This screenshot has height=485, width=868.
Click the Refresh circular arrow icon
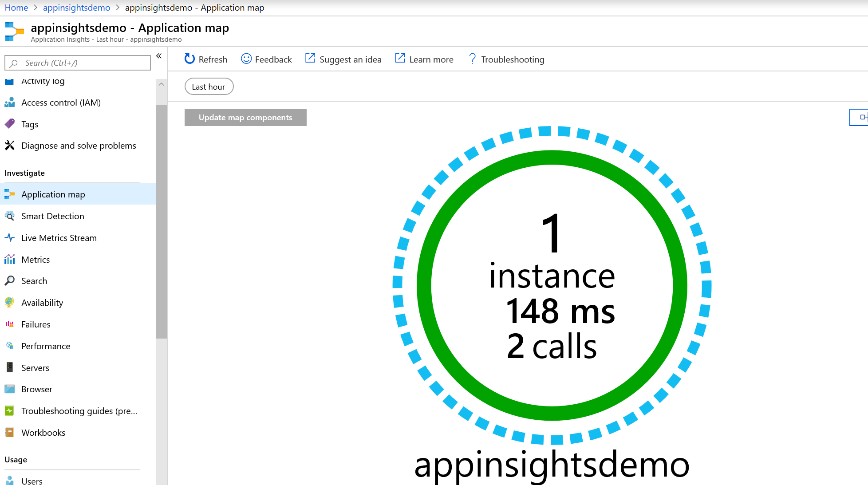click(x=189, y=59)
